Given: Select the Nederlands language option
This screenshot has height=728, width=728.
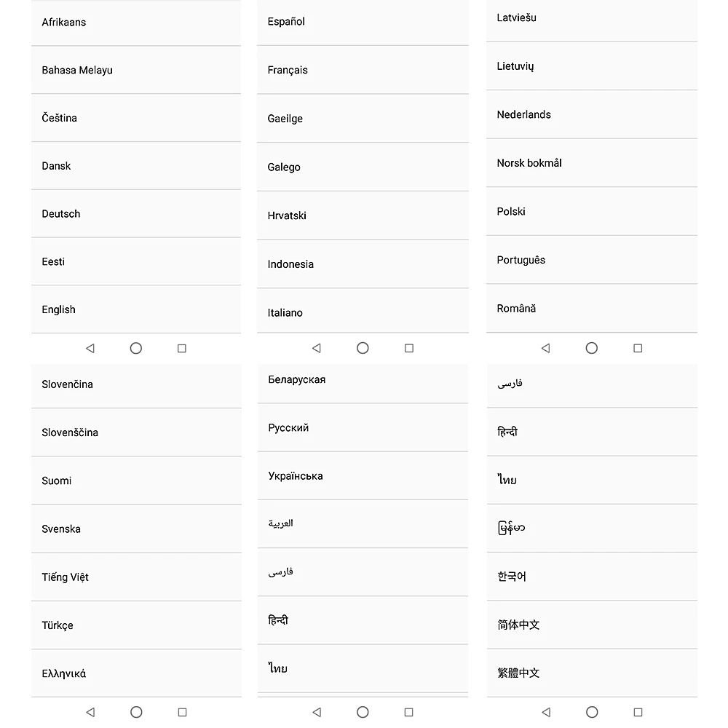Looking at the screenshot, I should tap(591, 115).
